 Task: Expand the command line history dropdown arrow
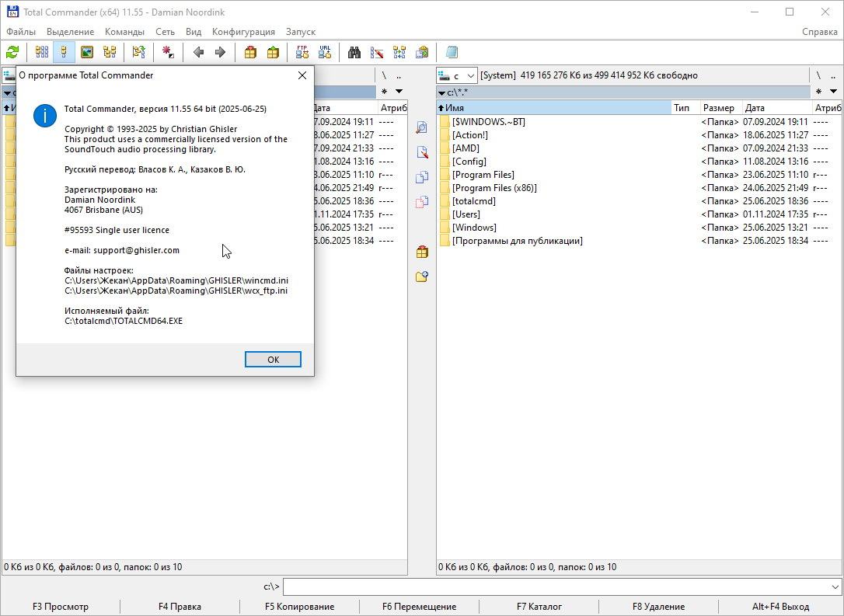(x=835, y=587)
